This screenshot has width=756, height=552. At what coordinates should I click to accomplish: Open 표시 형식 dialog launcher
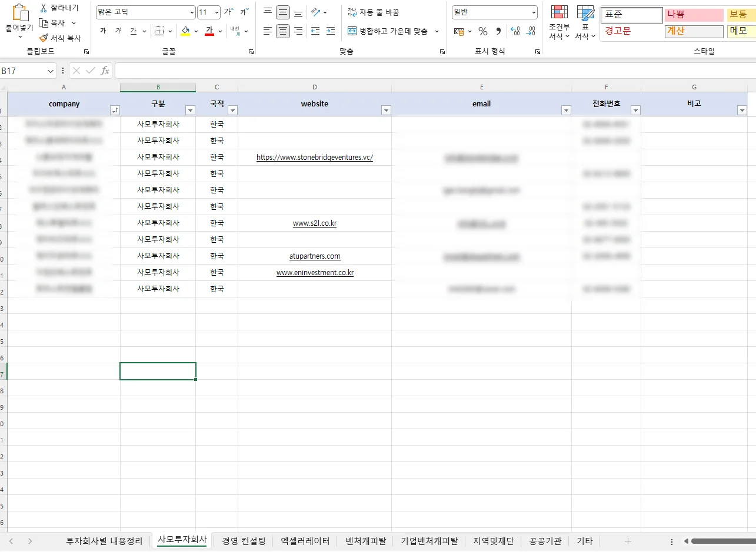537,52
